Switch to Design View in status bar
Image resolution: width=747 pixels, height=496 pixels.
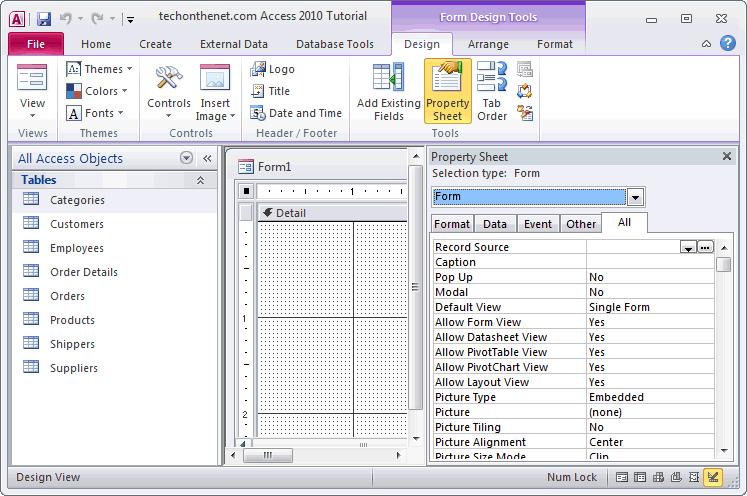pos(713,478)
